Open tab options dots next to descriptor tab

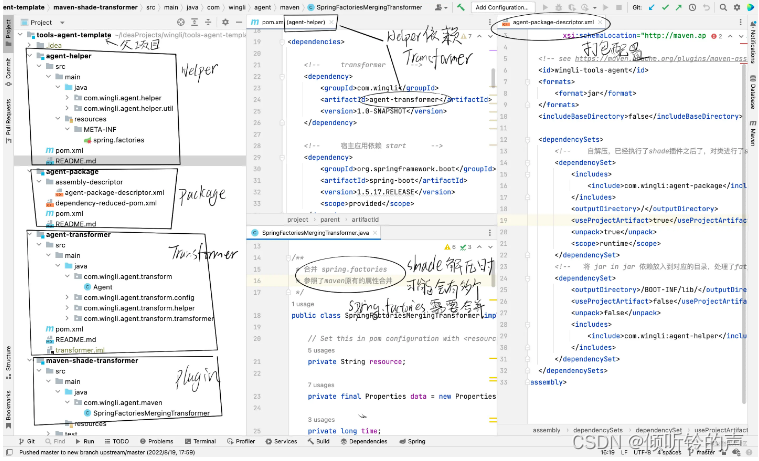pyautogui.click(x=741, y=22)
